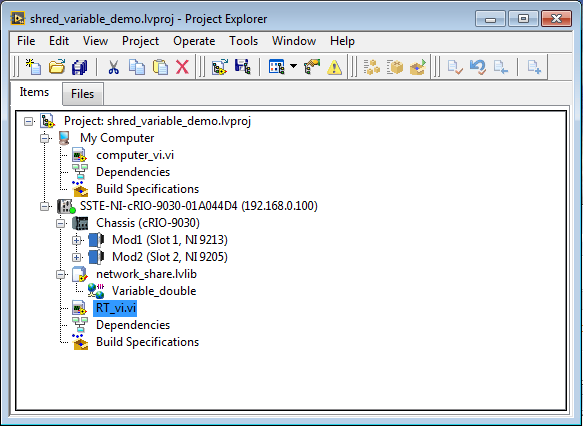Open the Help menu

point(342,41)
